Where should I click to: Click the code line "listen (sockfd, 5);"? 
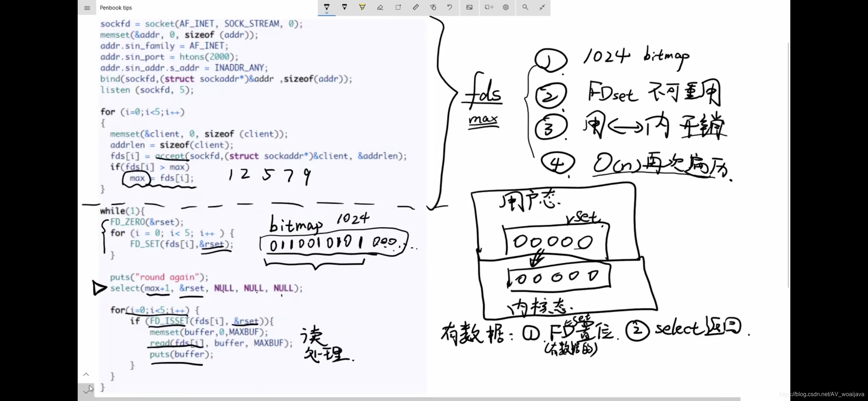pos(147,90)
